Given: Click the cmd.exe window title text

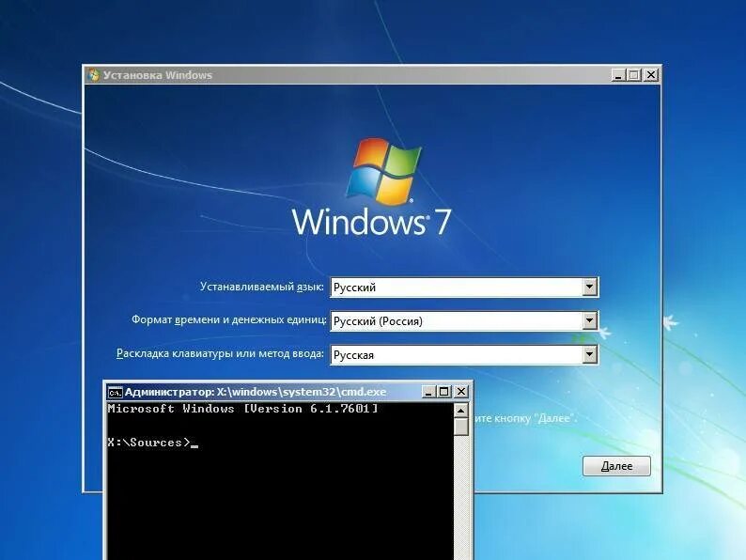Looking at the screenshot, I should tap(256, 392).
